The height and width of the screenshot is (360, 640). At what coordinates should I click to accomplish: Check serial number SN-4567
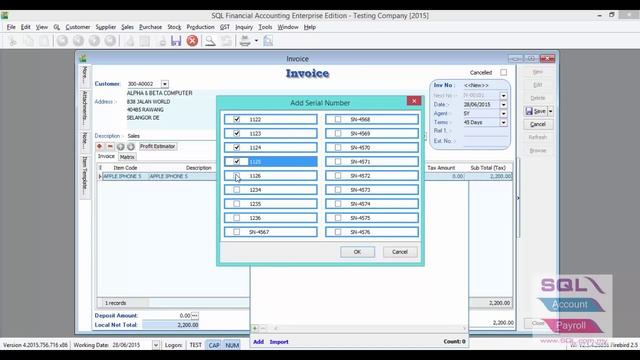coord(237,232)
